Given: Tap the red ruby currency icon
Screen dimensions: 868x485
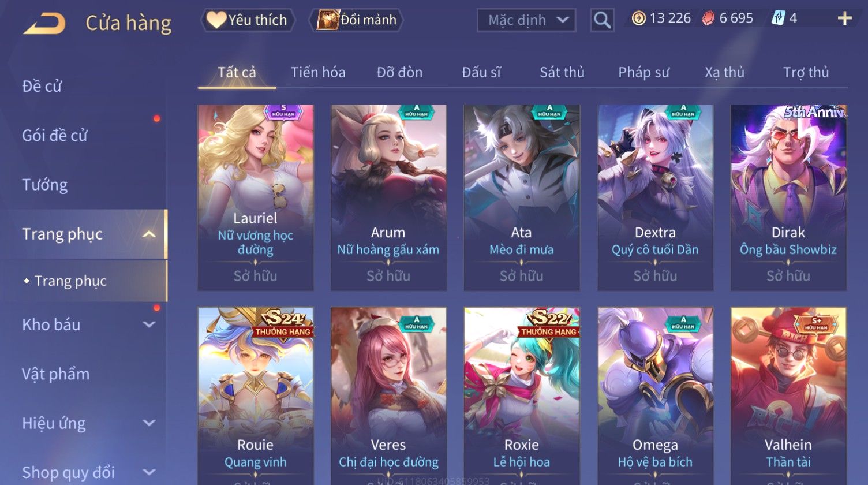Looking at the screenshot, I should tap(708, 18).
